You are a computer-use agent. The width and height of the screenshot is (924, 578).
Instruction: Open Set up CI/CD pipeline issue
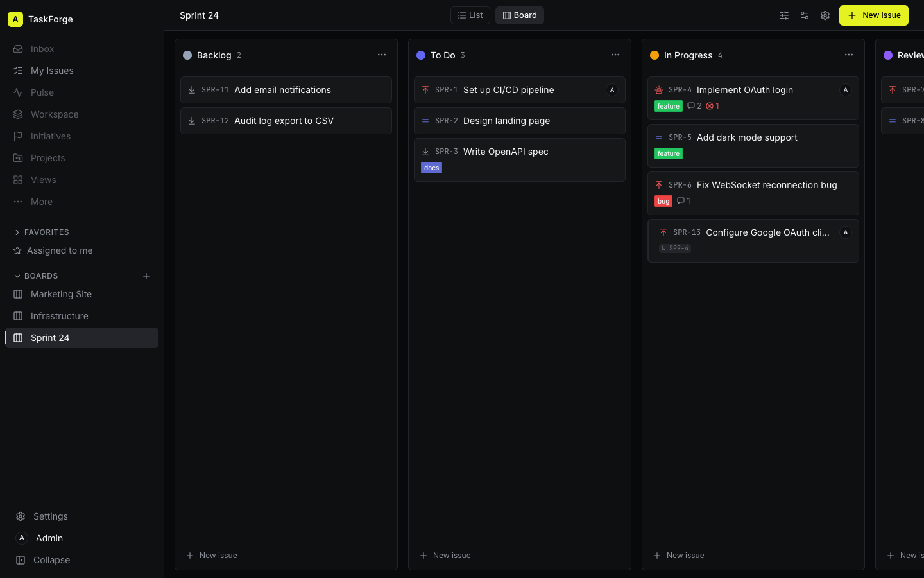520,90
